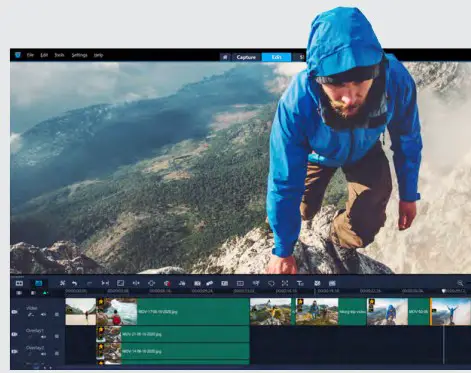Hide the Overlay2 track using eye icon
This screenshot has width=471, height=373.
(15, 351)
